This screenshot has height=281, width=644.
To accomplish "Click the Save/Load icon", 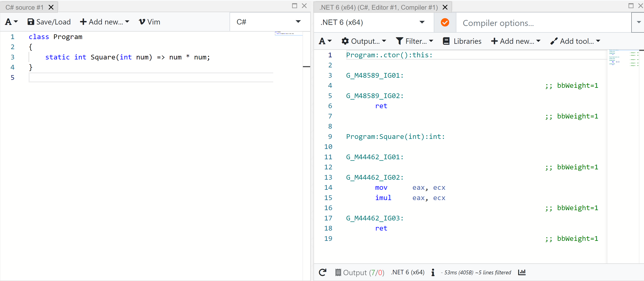I will [x=31, y=22].
